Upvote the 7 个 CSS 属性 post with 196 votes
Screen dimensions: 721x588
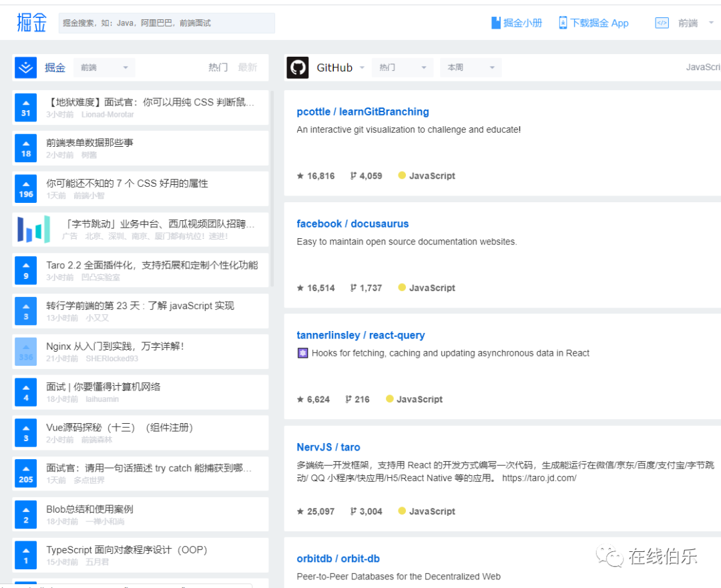pos(26,189)
